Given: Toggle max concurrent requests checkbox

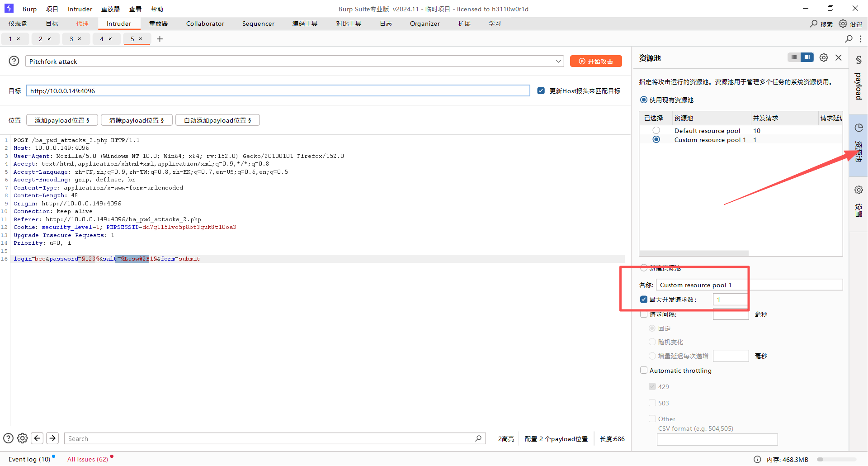Looking at the screenshot, I should [x=644, y=299].
